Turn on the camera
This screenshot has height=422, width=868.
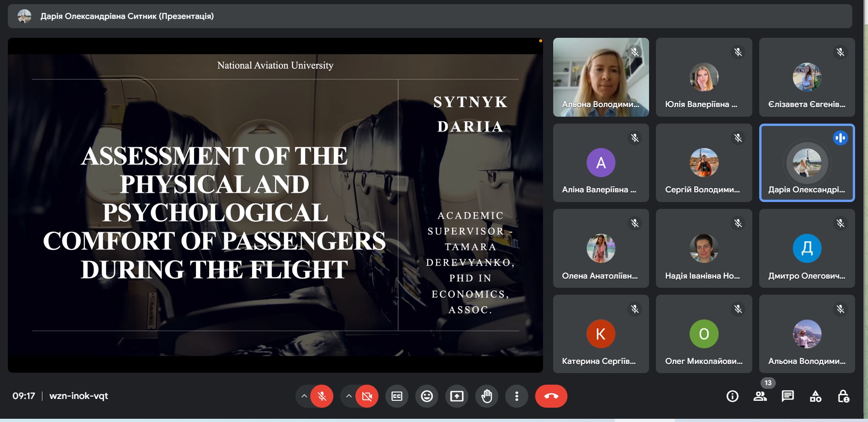click(x=366, y=396)
